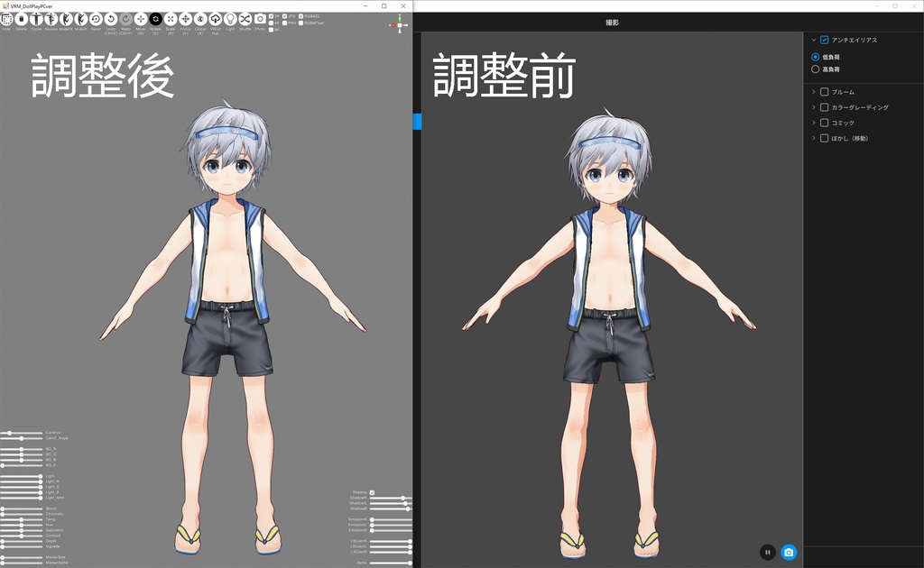This screenshot has height=568, width=924.
Task: Click the Hide UI icon in toolbar
Action: coord(6,19)
